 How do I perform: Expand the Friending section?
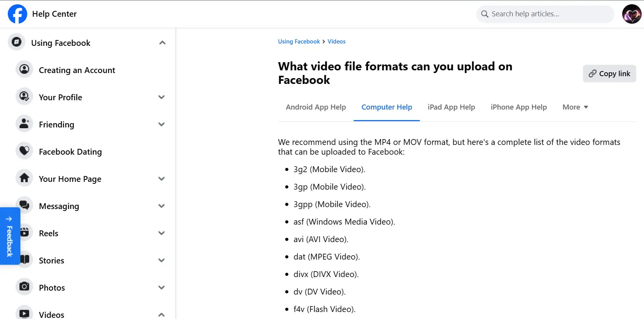pos(161,124)
